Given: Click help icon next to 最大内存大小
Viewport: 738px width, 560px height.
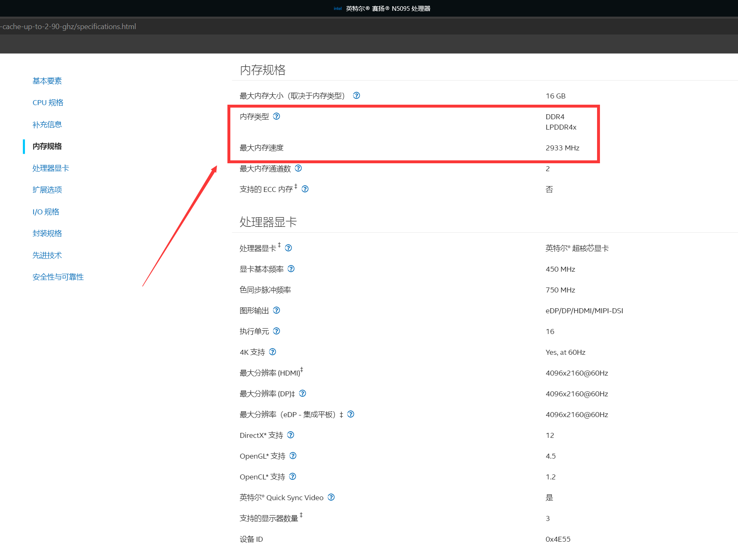Looking at the screenshot, I should 356,96.
